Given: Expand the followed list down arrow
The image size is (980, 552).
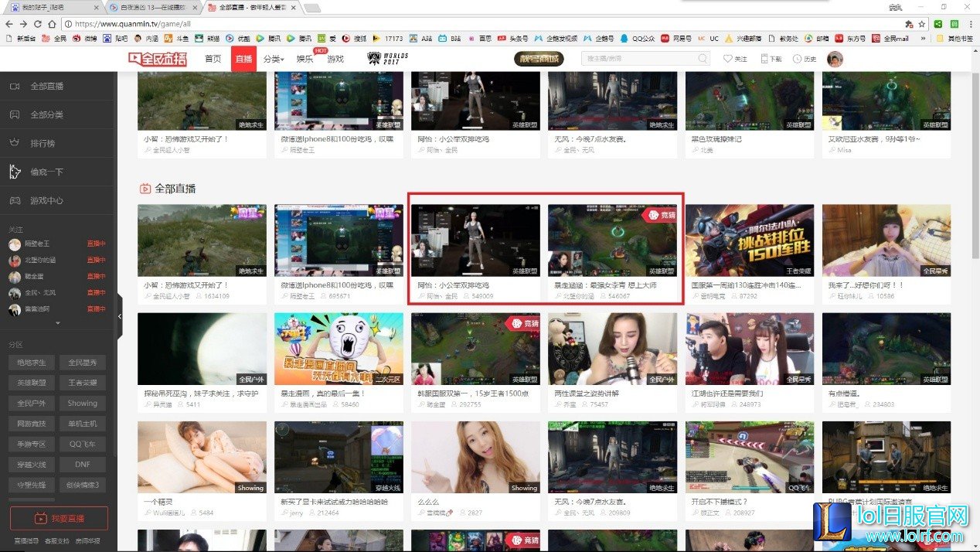Looking at the screenshot, I should (x=57, y=322).
